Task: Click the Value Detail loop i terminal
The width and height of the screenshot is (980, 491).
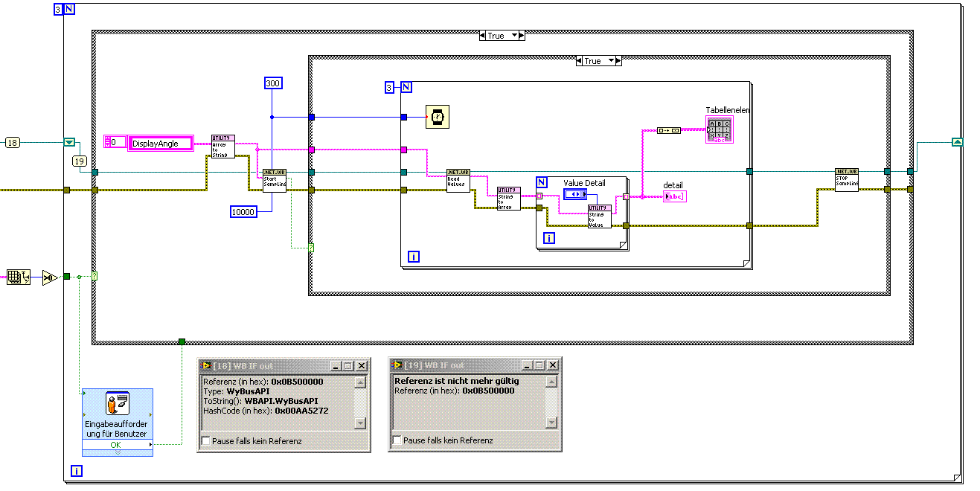Action: [x=549, y=238]
